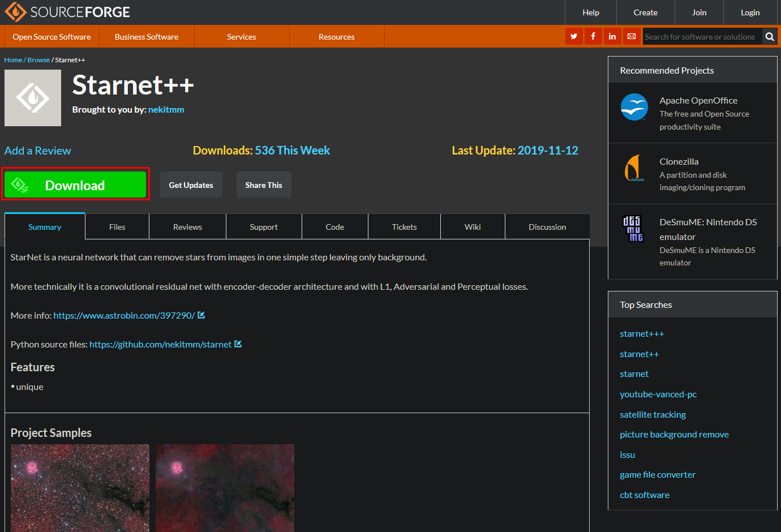Click top search 'starnet+++'

point(642,334)
